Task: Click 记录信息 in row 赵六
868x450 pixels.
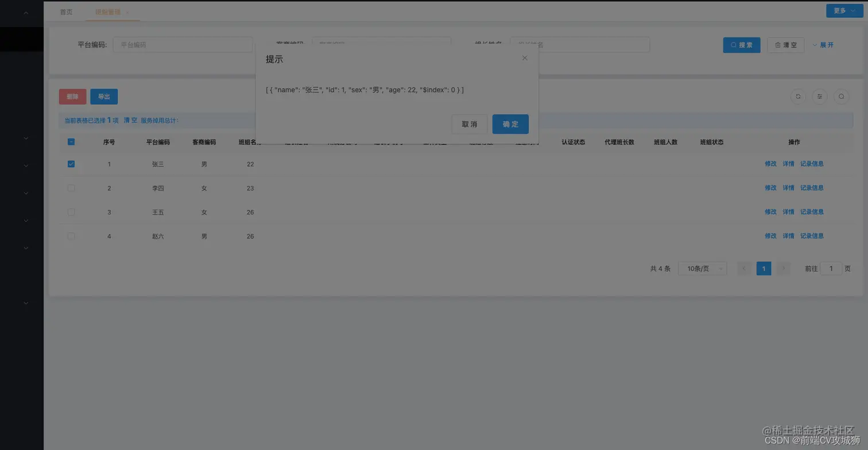Action: (x=812, y=236)
